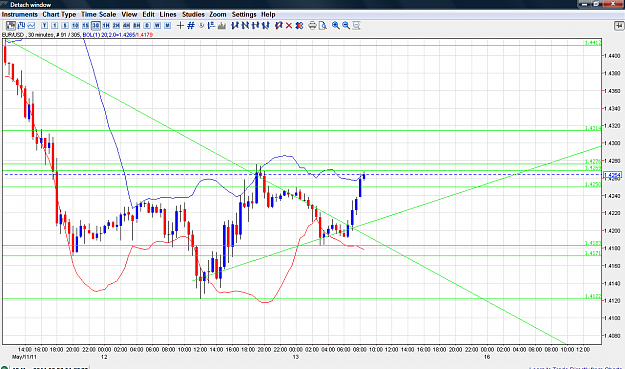Click the Detach window title text
The image size is (625, 369).
(31, 5)
